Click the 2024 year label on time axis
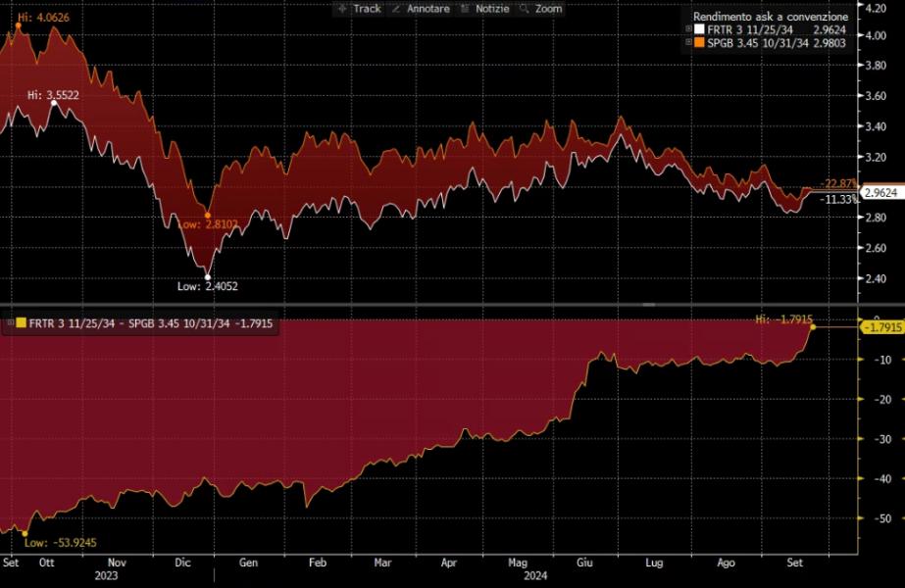 coord(535,576)
